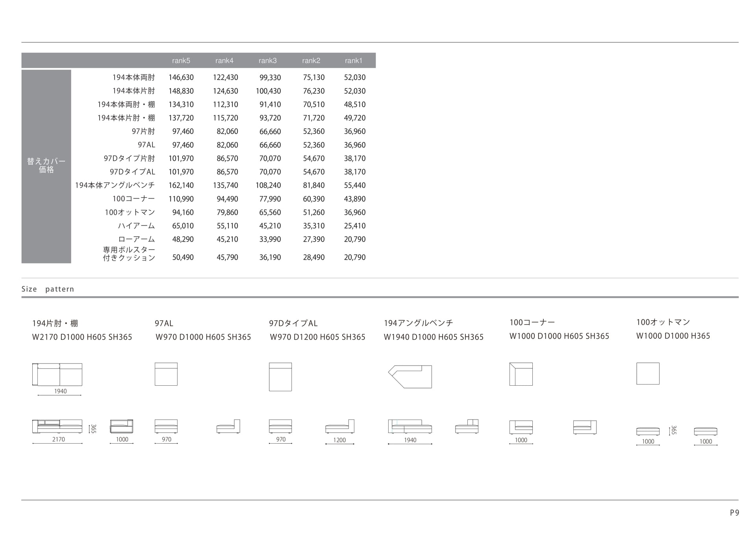
Task: Select the dimensions W2170 D1000 H605 SH365
Action: tap(82, 337)
